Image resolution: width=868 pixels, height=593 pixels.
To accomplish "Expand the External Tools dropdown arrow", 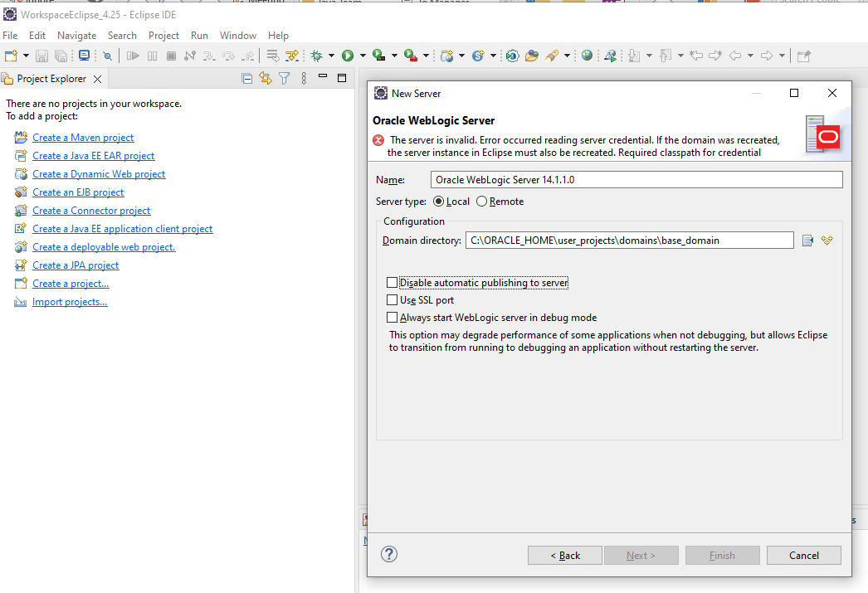I will [426, 56].
